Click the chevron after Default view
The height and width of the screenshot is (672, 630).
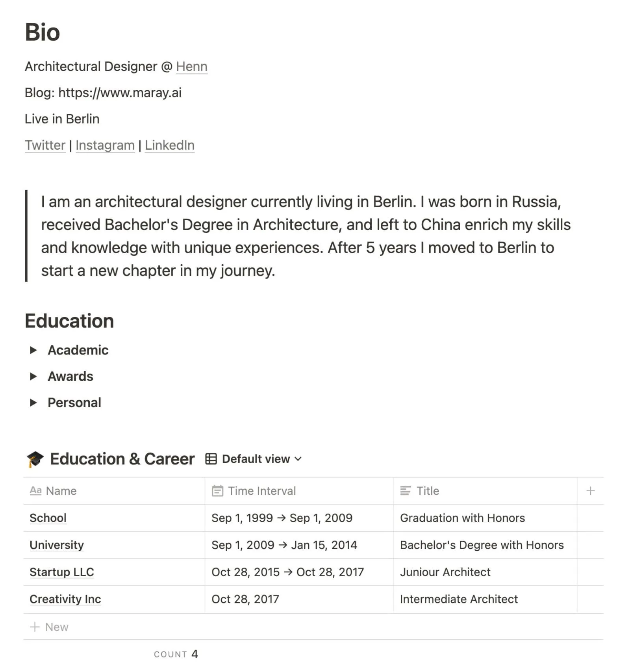tap(298, 459)
